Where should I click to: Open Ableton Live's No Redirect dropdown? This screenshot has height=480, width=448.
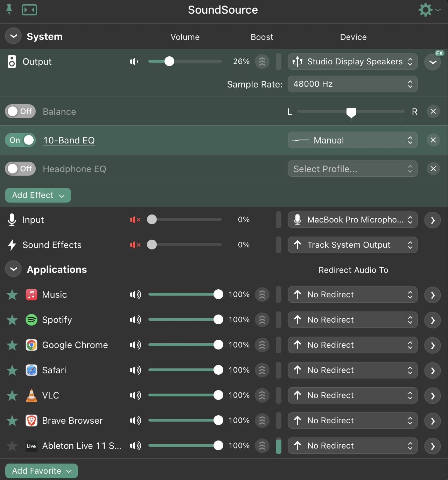pos(353,446)
